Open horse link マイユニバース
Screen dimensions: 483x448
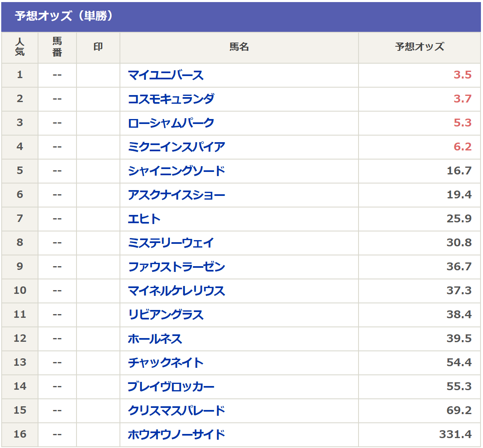[165, 75]
